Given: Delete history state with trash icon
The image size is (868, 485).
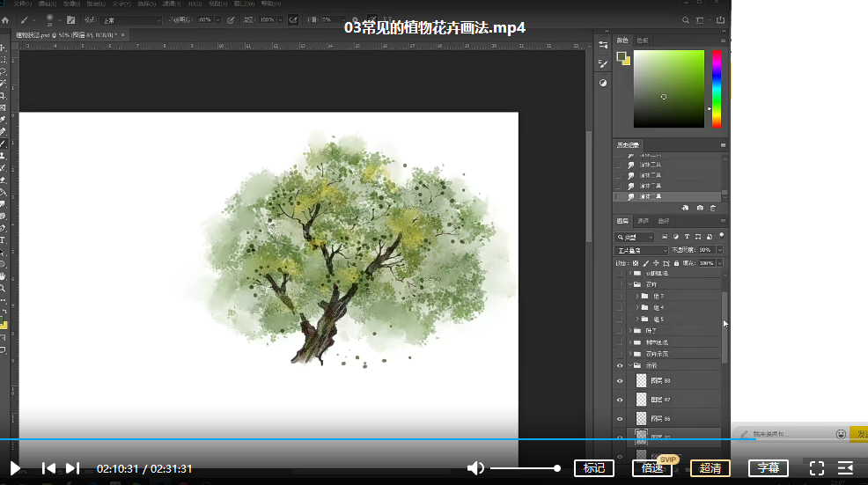Looking at the screenshot, I should 712,208.
